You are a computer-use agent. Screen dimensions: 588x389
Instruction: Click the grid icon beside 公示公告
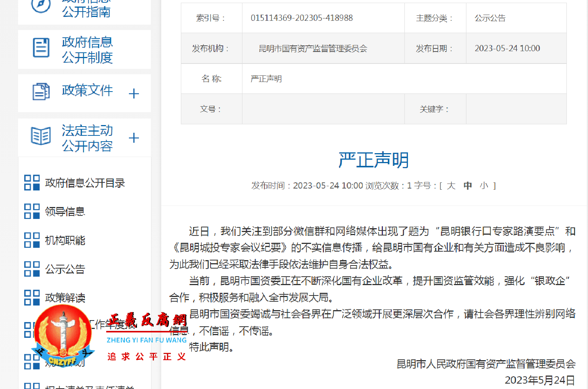pos(32,268)
